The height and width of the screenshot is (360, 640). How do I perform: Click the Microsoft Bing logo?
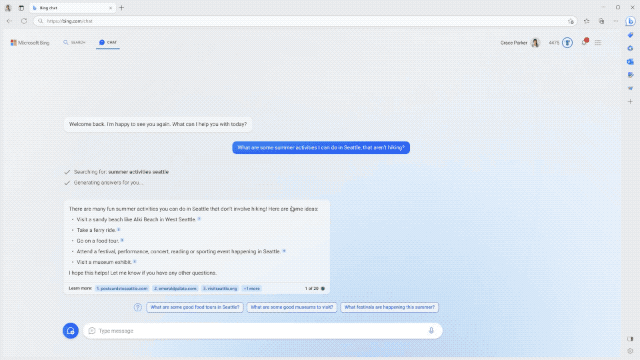click(30, 42)
